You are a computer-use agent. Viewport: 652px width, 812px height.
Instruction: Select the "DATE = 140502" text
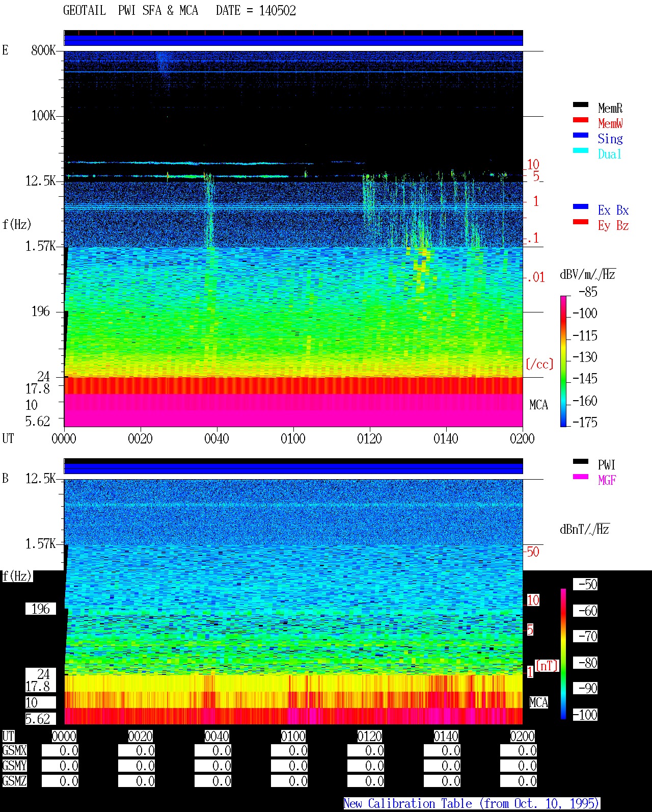(x=256, y=11)
